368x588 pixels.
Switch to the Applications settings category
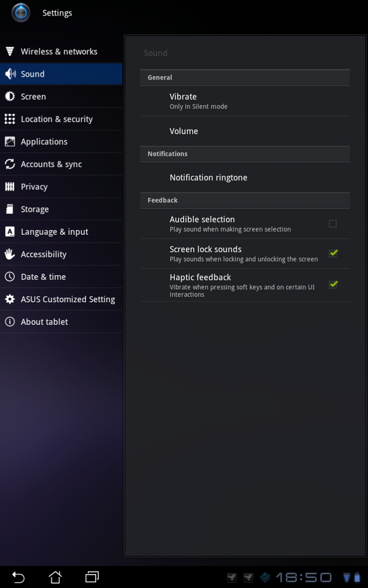tap(44, 141)
